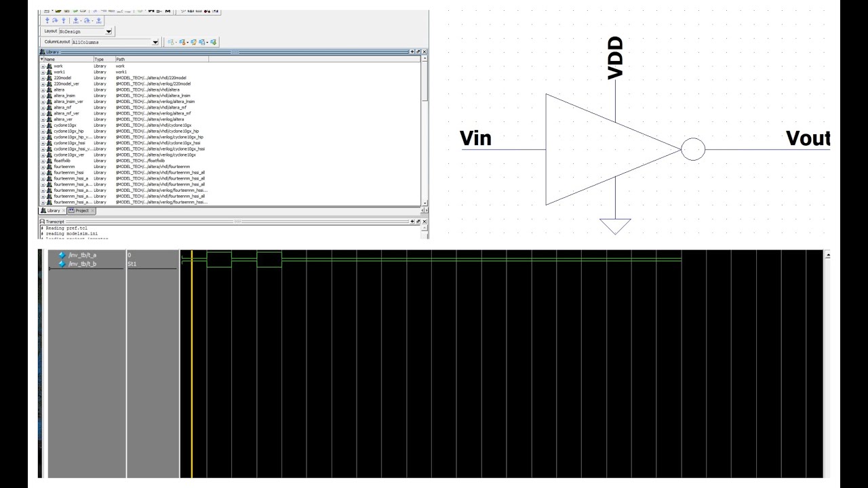The height and width of the screenshot is (488, 868).
Task: Select the /inv_tb/t_a signal in wave window
Action: [83, 255]
